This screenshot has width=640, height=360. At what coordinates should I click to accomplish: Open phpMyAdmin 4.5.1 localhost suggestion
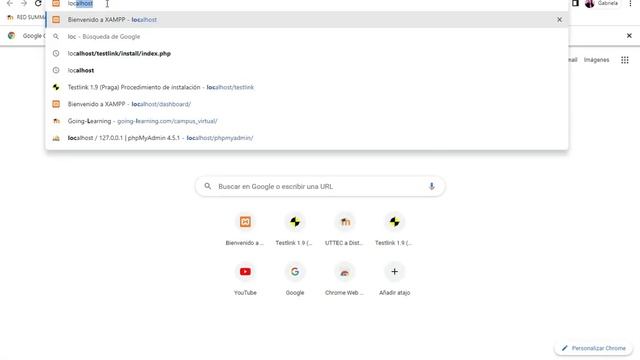(307, 138)
